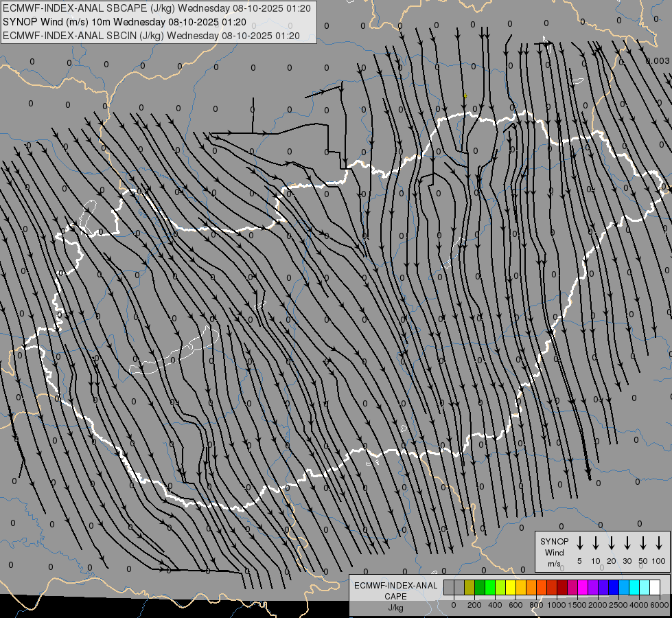This screenshot has height=618, width=672.
Task: Click the wind arrow above the 10 m/s label
Action: pyautogui.click(x=596, y=543)
